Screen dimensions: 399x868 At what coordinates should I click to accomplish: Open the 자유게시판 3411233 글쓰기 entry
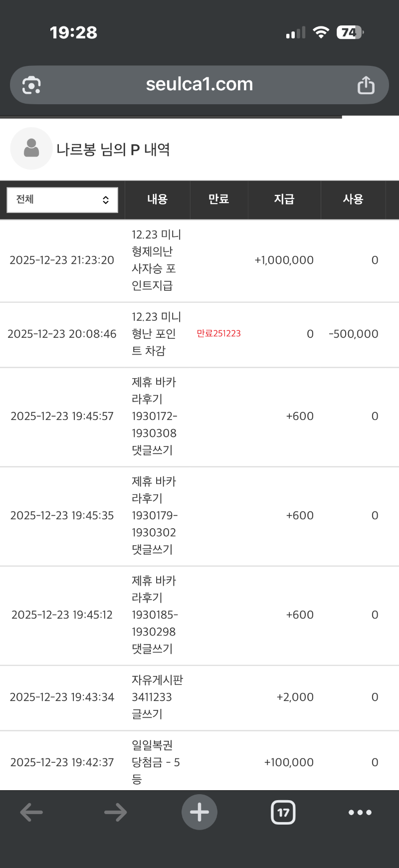(x=157, y=697)
